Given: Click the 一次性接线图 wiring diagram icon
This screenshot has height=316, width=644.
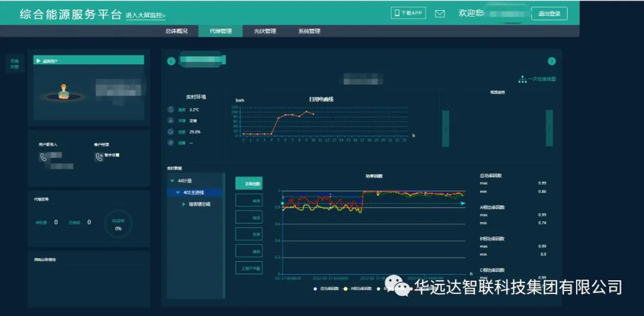Looking at the screenshot, I should coord(522,79).
